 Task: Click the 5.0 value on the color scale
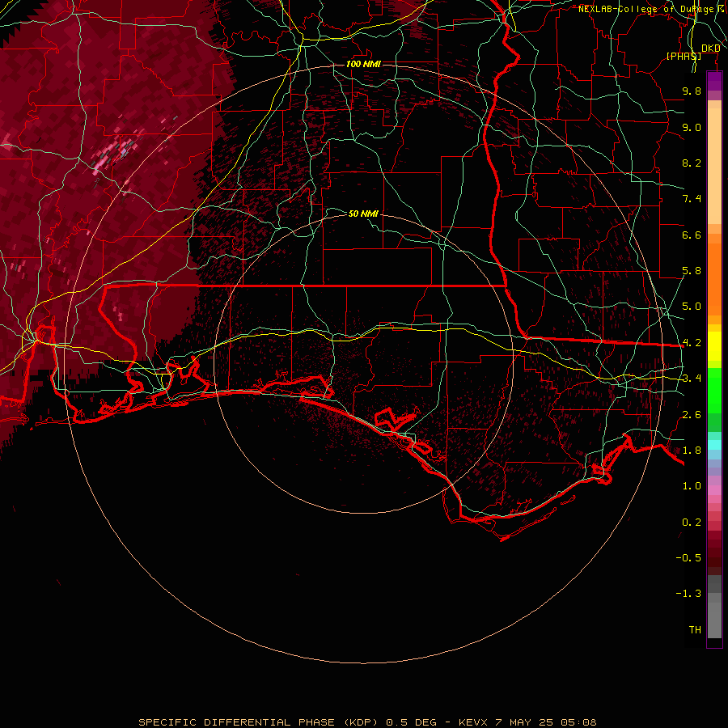[692, 307]
